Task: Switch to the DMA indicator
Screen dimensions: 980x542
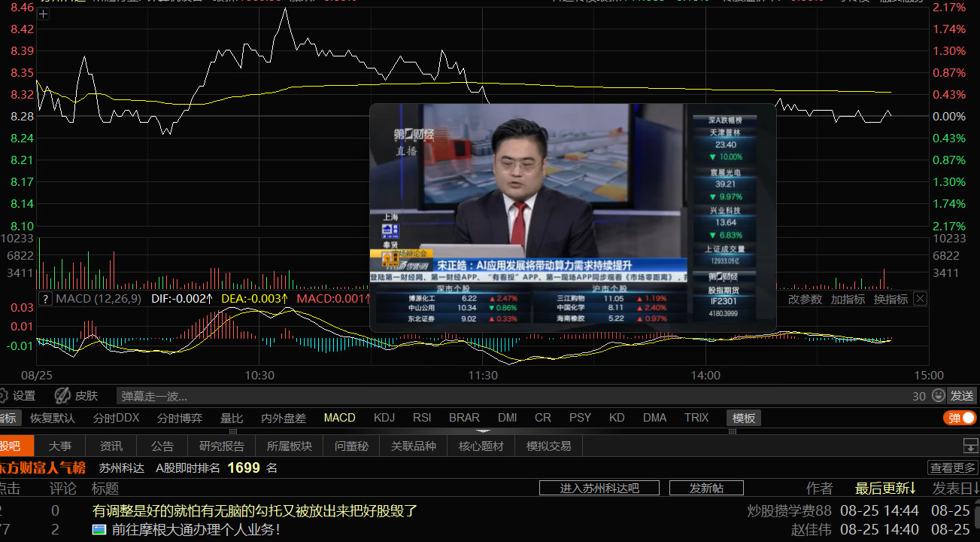Action: [654, 418]
